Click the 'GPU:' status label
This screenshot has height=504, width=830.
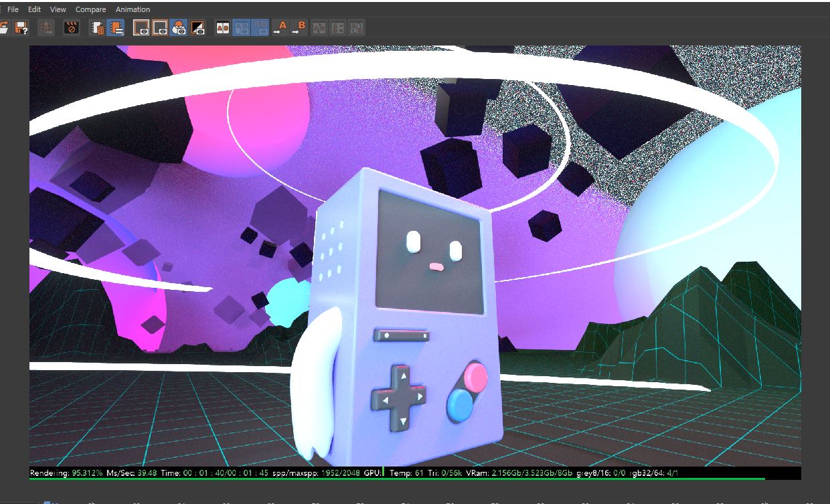[373, 473]
